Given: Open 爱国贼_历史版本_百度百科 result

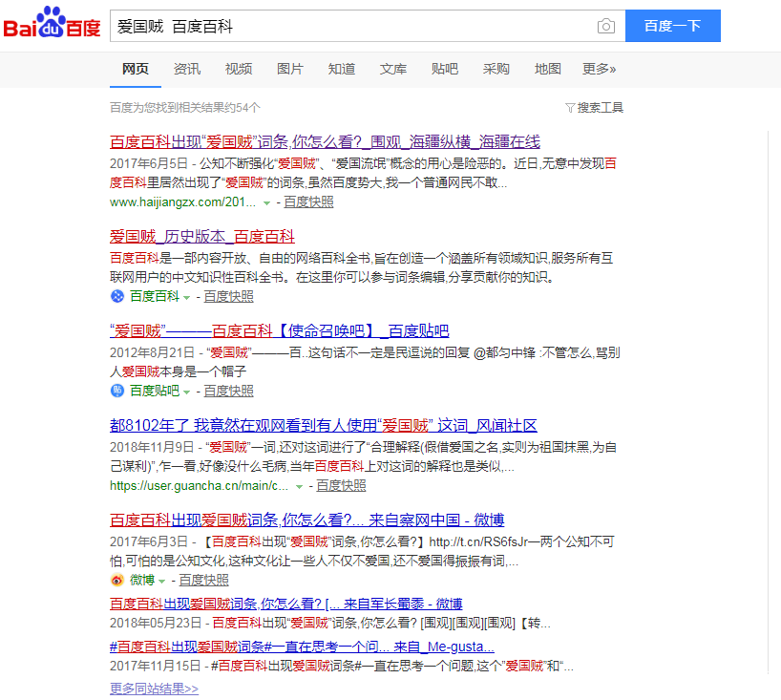Looking at the screenshot, I should [x=202, y=236].
